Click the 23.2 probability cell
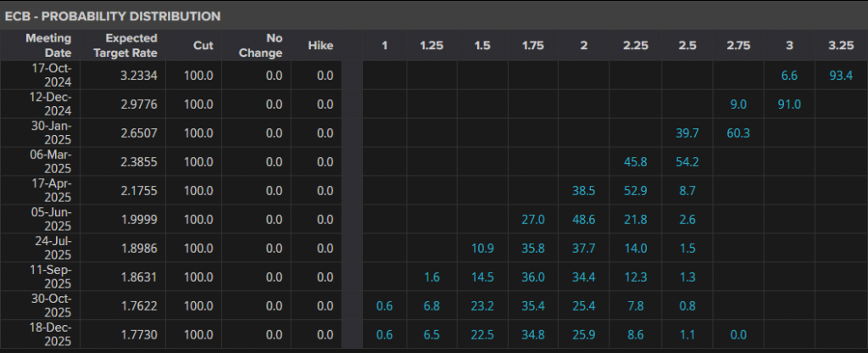The image size is (868, 353). 482,305
